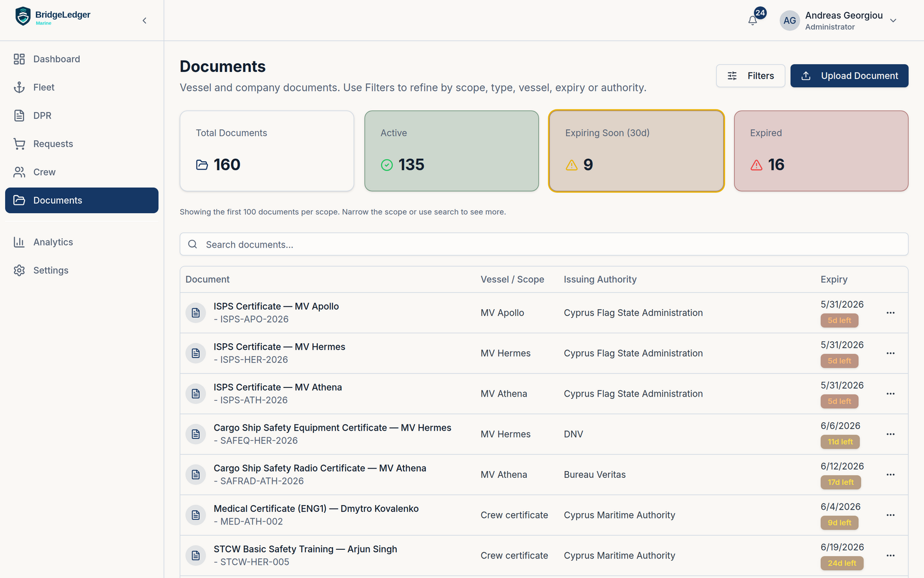Open row actions for Arjun Singh STCW training
This screenshot has height=578, width=924.
tap(891, 556)
